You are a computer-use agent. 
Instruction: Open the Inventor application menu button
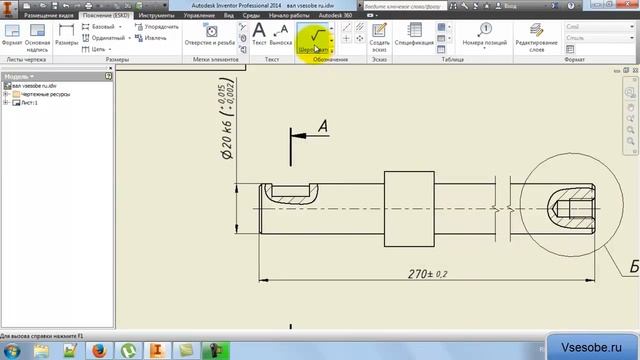[8, 8]
